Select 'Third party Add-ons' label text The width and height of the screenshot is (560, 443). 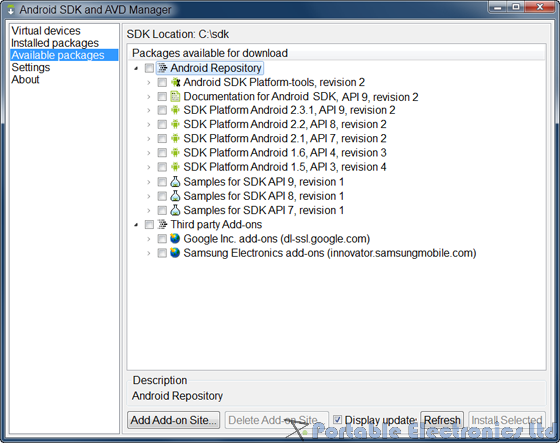click(216, 225)
